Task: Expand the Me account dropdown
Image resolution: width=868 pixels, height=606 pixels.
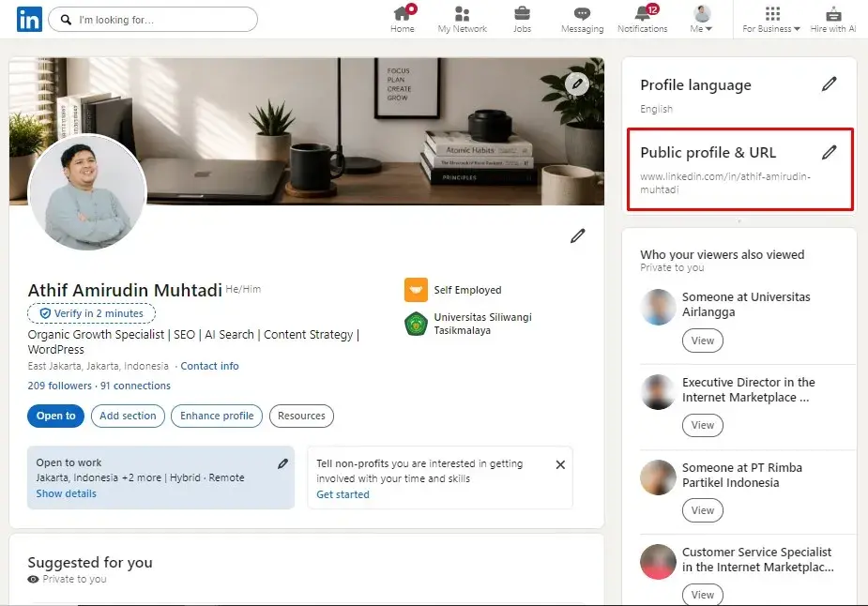Action: pyautogui.click(x=701, y=20)
